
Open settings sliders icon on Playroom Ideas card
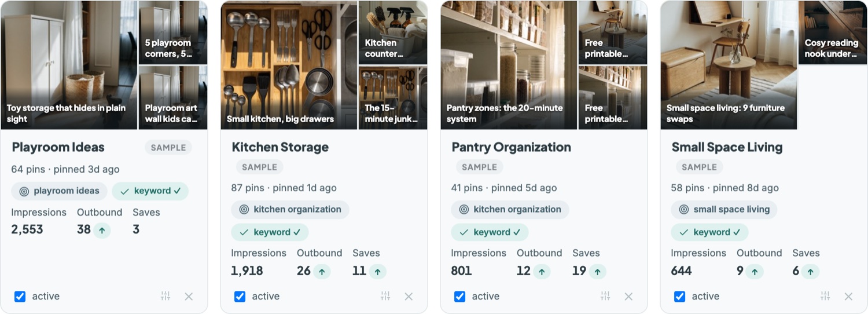coord(165,296)
